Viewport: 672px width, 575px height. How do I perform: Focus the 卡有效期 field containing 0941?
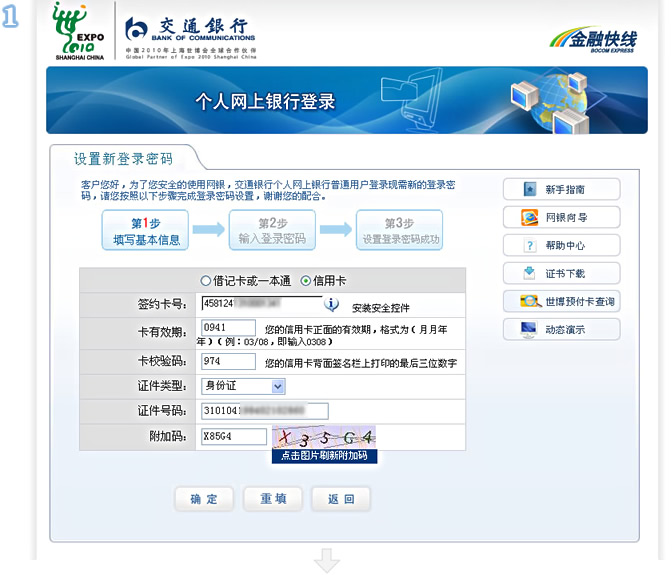tap(228, 328)
